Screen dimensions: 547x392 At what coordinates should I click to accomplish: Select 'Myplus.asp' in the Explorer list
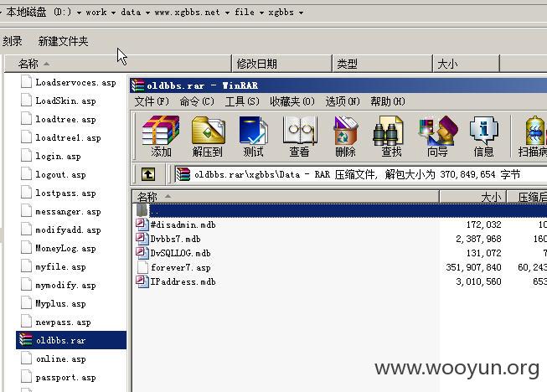(60, 303)
